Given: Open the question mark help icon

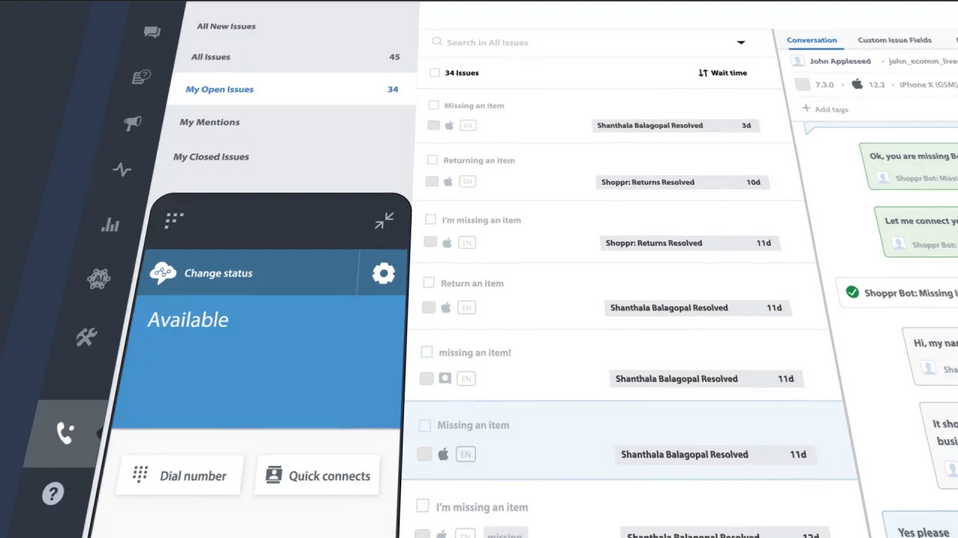Looking at the screenshot, I should (53, 493).
